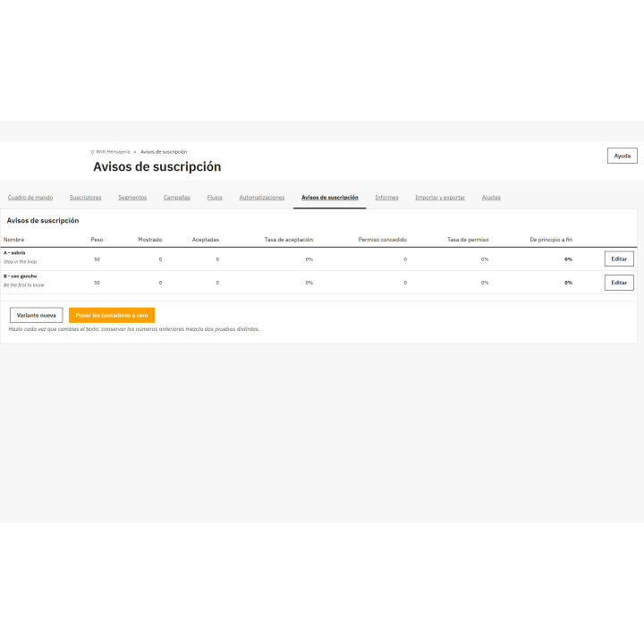644x644 pixels.
Task: Click the Avisos de suscripción panel title
Action: click(x=43, y=221)
